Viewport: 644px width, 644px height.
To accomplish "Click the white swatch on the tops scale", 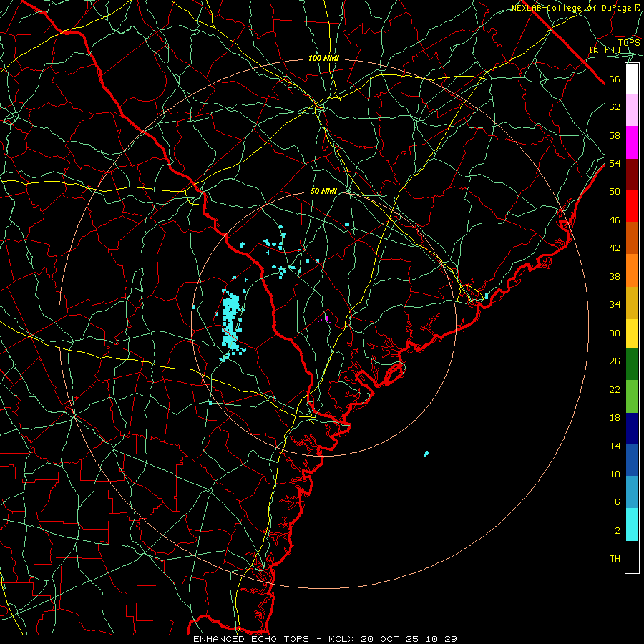I will click(x=632, y=79).
